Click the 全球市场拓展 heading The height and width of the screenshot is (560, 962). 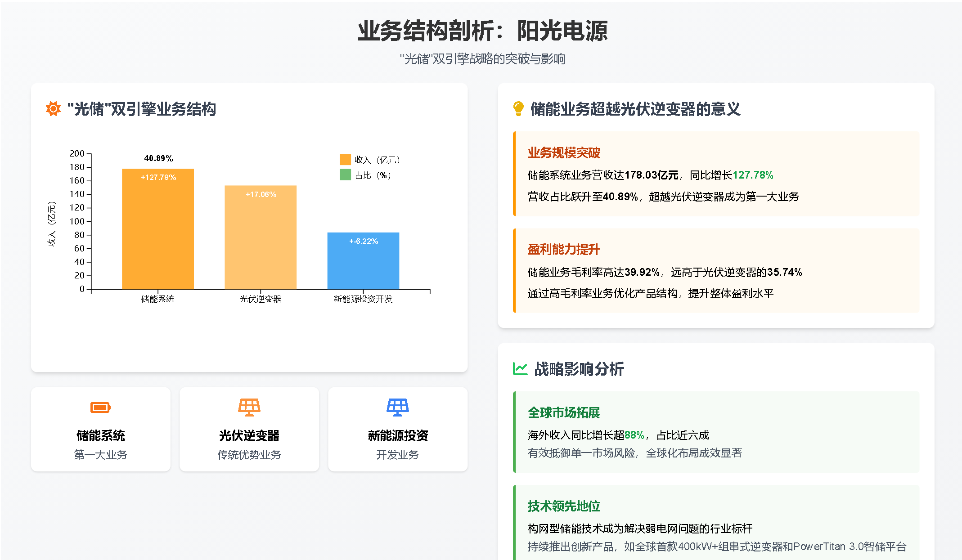pos(564,412)
